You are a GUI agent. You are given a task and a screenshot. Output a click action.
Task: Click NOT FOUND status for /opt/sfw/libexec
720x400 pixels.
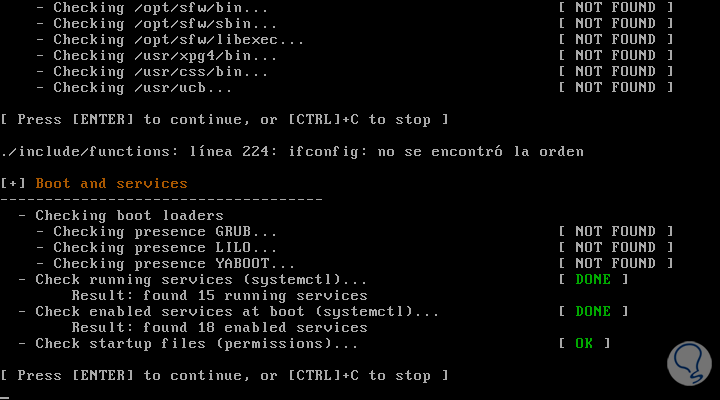pos(615,39)
